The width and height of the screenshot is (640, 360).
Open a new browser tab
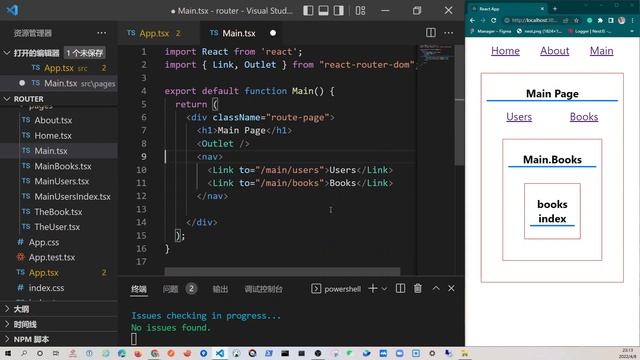(555, 8)
